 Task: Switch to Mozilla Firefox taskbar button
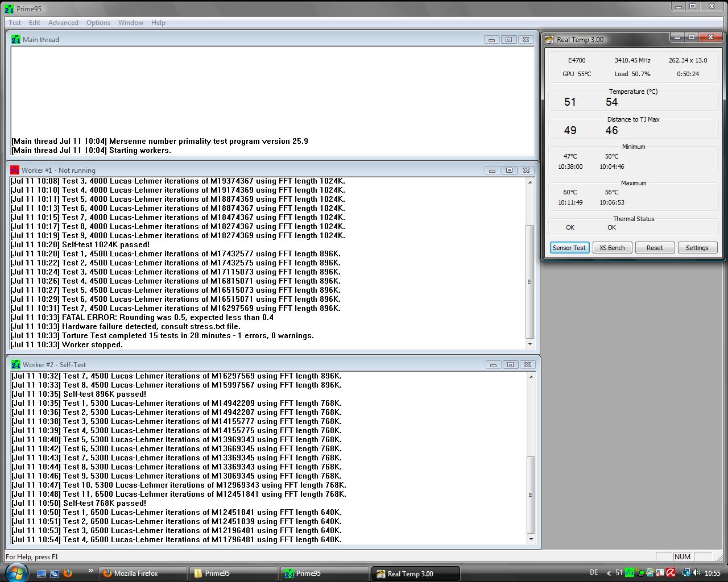[x=143, y=573]
